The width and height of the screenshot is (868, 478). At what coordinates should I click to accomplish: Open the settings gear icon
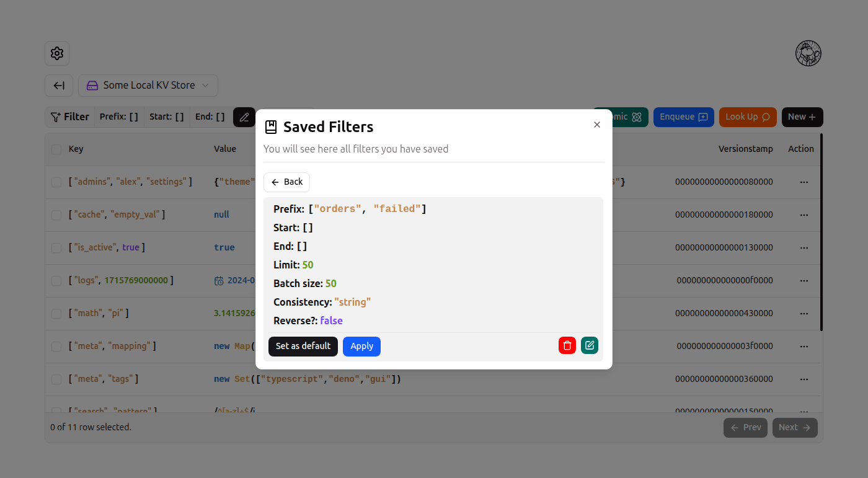(57, 53)
